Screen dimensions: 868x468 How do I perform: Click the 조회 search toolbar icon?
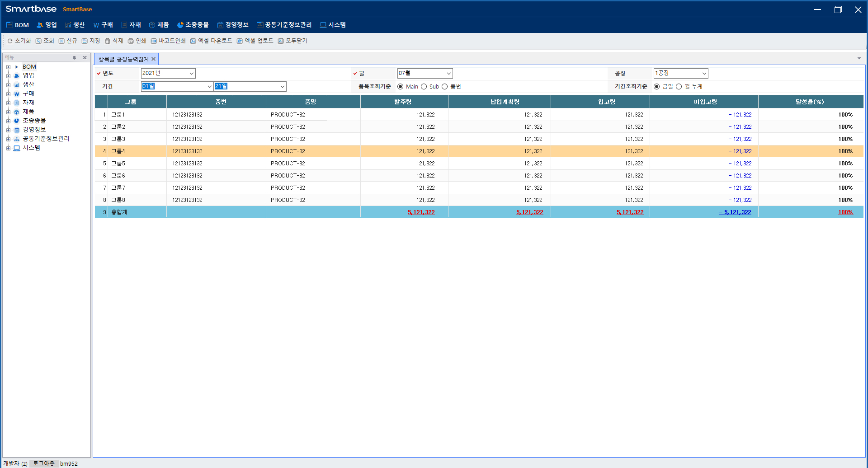[38, 41]
